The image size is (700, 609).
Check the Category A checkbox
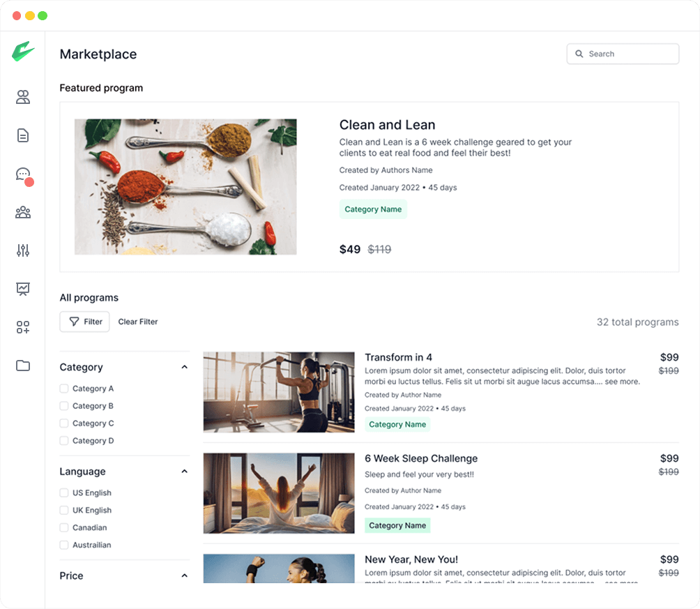(x=64, y=389)
